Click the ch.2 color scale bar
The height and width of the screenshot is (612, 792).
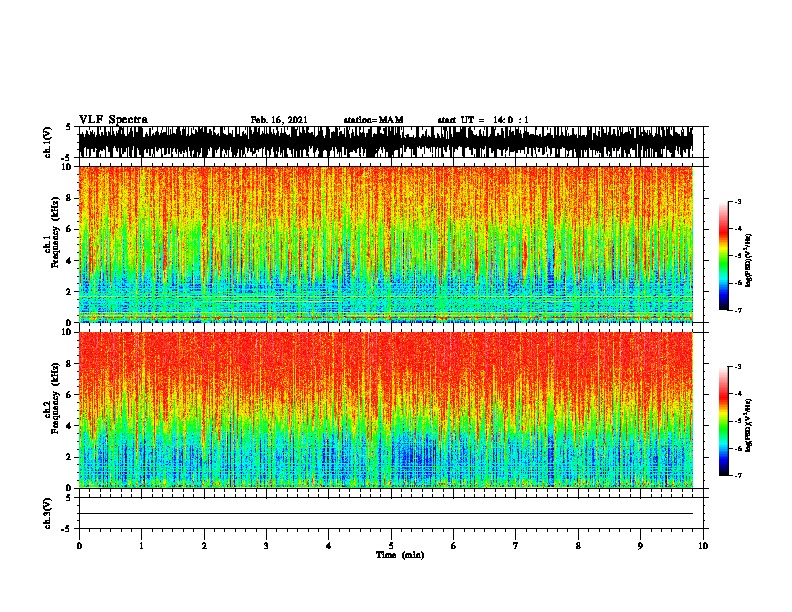(724, 421)
